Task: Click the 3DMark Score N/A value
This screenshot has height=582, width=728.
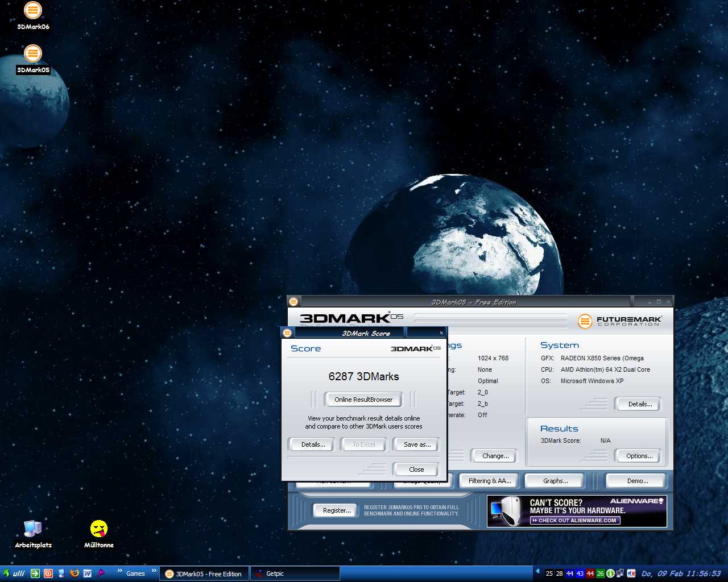Action: (606, 440)
